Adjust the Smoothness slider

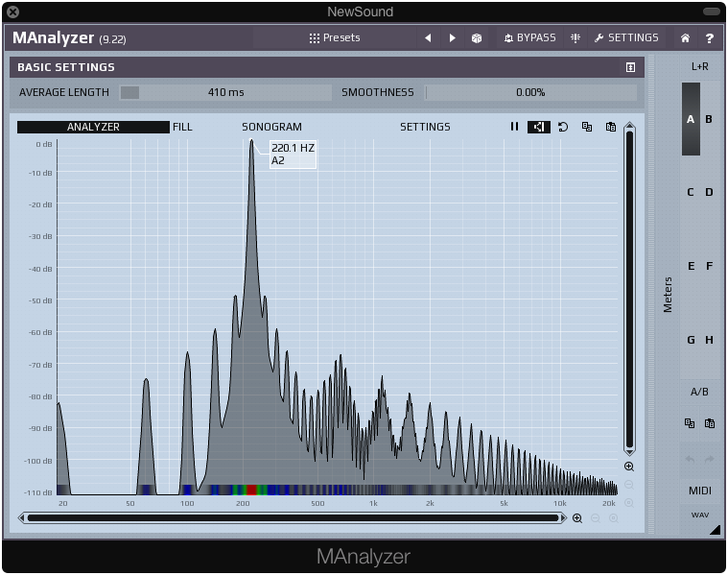click(530, 92)
